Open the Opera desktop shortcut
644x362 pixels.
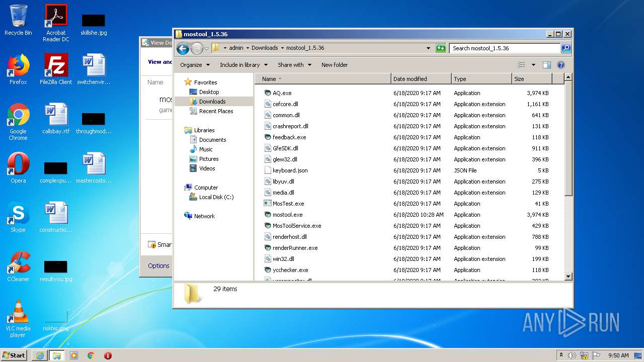[18, 168]
